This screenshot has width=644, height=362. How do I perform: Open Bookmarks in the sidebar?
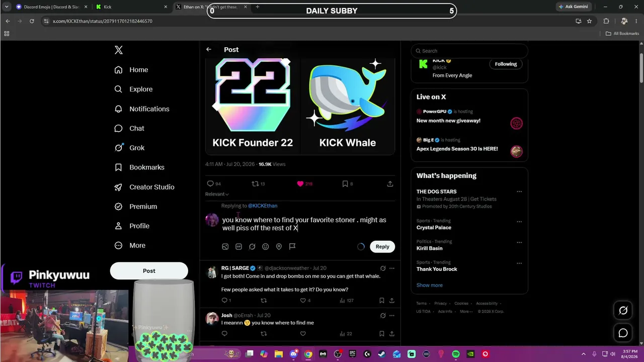(x=140, y=167)
